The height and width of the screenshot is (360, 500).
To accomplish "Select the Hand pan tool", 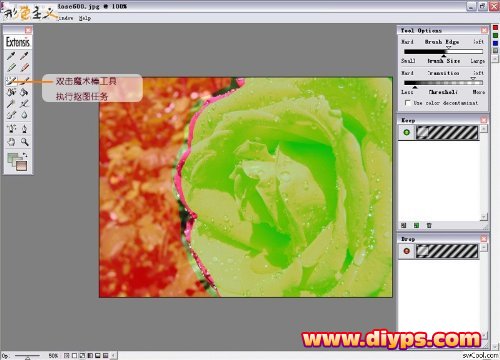I will pos(11,142).
